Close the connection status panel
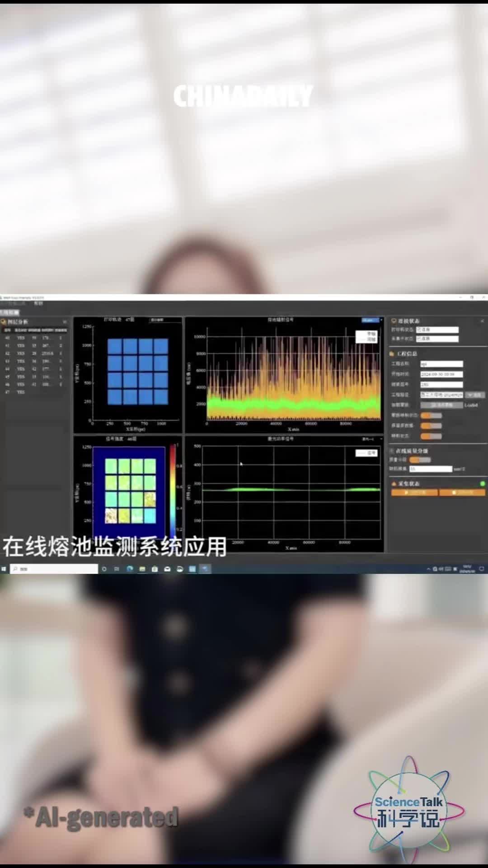Viewport: 488px width, 868px height. pyautogui.click(x=482, y=321)
